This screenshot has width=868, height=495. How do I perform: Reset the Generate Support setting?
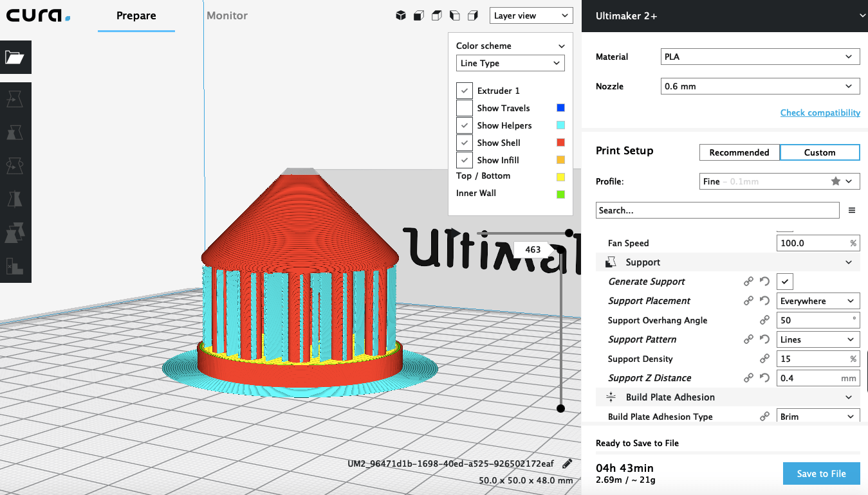(x=765, y=282)
